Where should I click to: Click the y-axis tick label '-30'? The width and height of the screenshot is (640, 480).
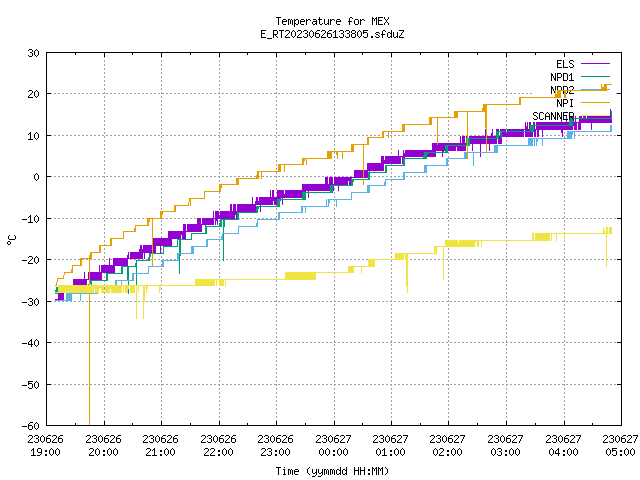31,302
